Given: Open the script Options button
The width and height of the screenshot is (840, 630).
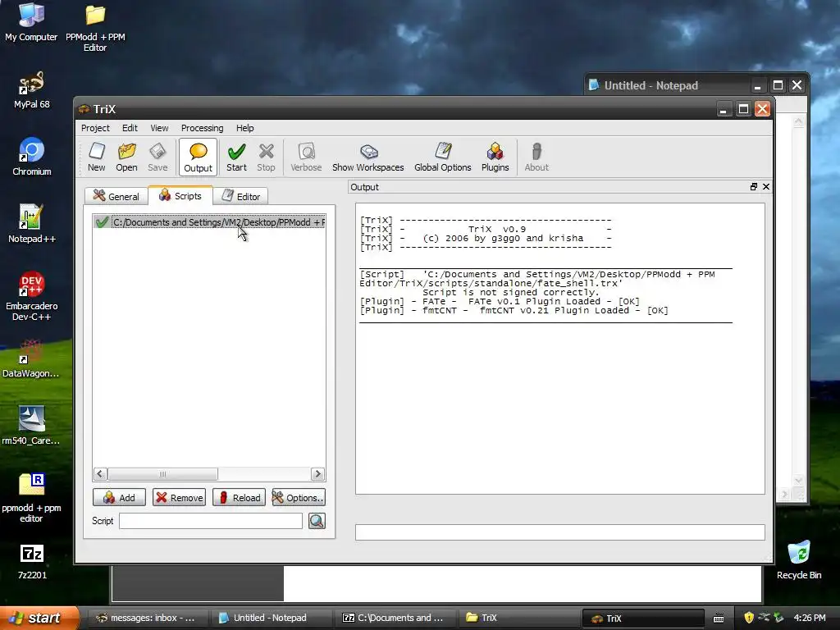Looking at the screenshot, I should pos(299,498).
